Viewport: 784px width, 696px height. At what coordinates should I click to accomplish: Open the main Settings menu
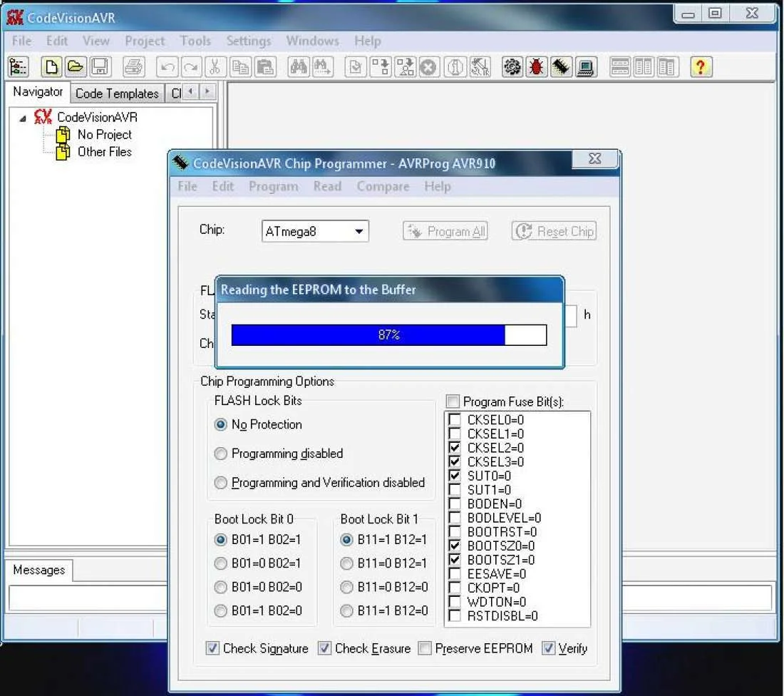tap(249, 41)
